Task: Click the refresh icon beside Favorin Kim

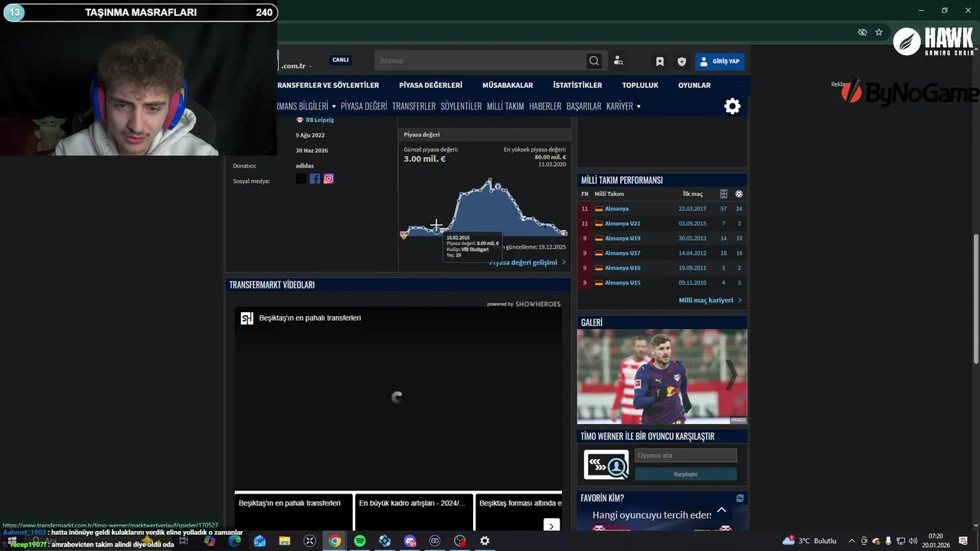Action: (x=740, y=498)
